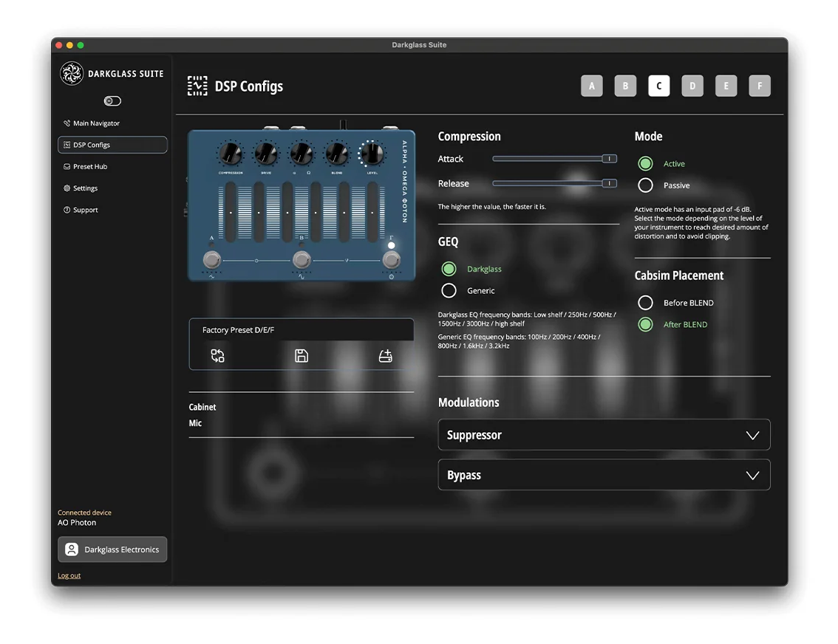Click the Cabsim Placement heading

point(678,275)
